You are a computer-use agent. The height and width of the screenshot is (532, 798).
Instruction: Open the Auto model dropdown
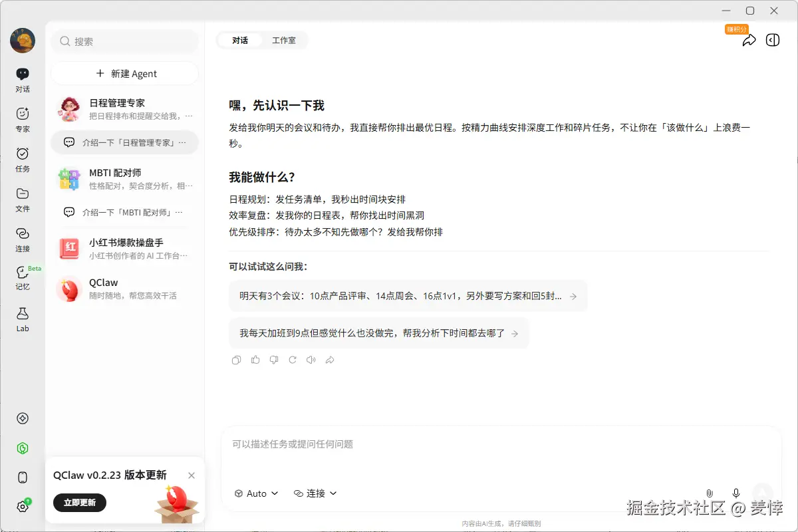257,493
